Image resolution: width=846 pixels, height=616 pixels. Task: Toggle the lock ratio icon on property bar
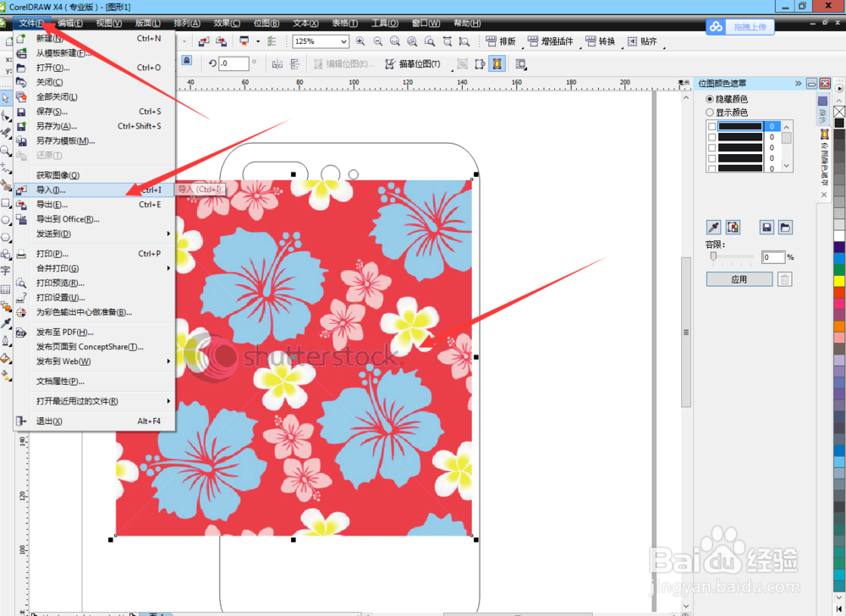186,60
